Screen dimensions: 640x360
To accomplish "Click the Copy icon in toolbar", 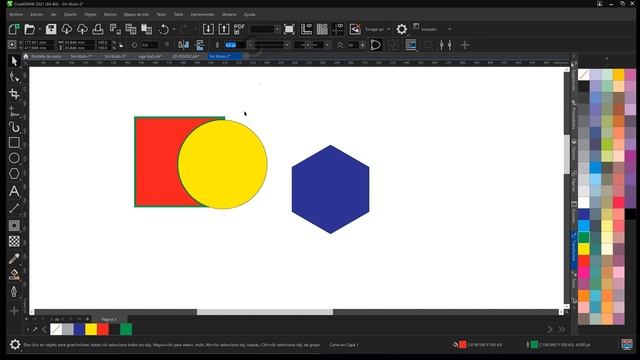I will (x=131, y=29).
